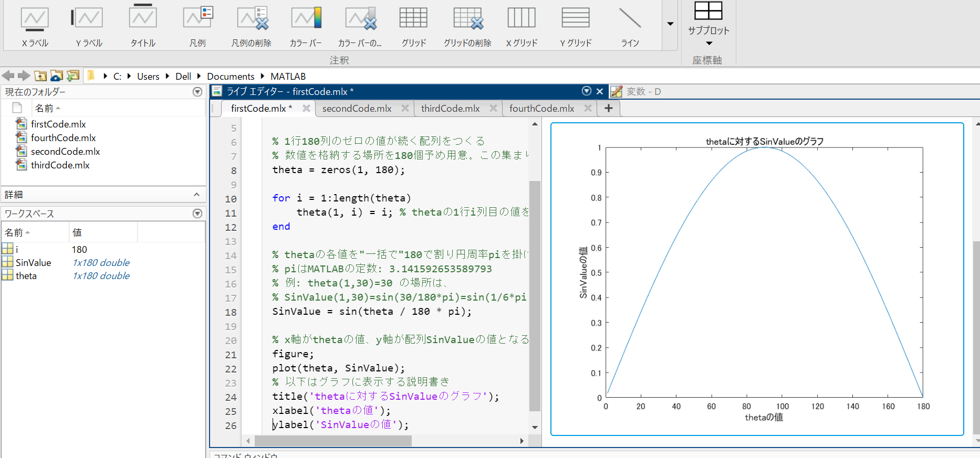Place cursor on the line 18 SinValue code
This screenshot has width=980, height=458.
coord(371,312)
